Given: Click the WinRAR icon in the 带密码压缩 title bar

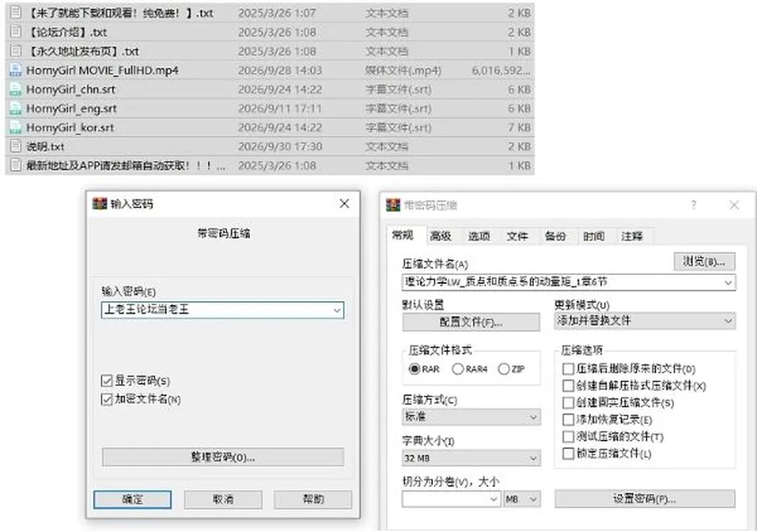Looking at the screenshot, I should click(393, 205).
